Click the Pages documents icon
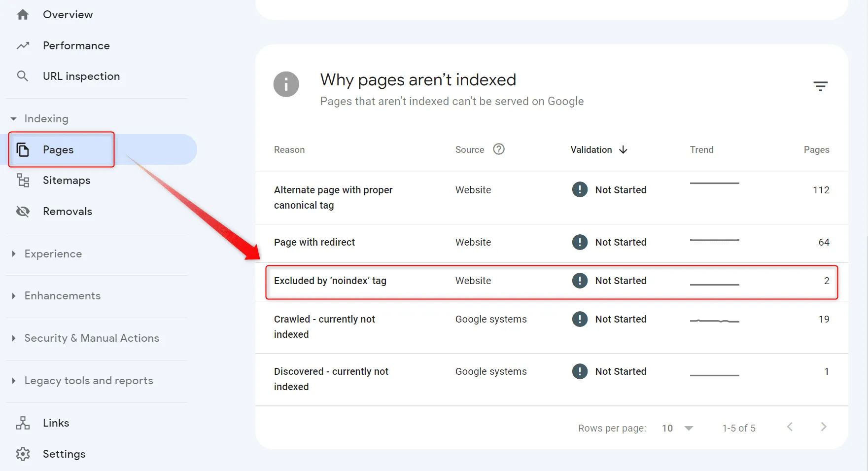 23,149
